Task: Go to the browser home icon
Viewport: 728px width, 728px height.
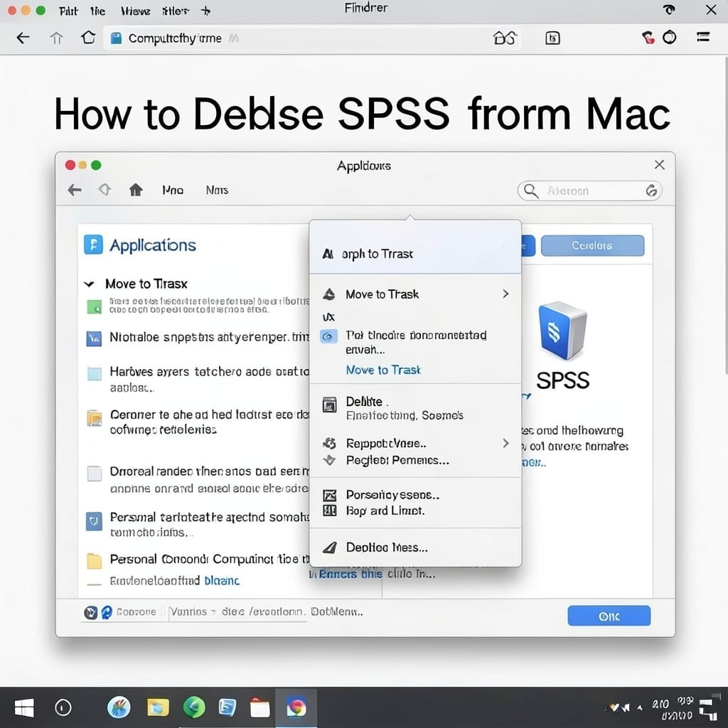Action: point(88,37)
